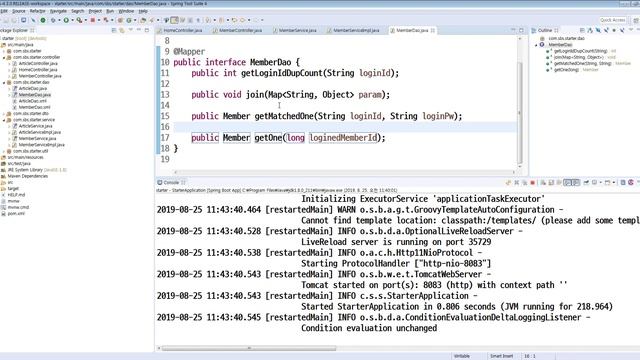The image size is (640, 360).
Task: Toggle Hide Fields in the Outline toolbar
Action: coord(598,30)
